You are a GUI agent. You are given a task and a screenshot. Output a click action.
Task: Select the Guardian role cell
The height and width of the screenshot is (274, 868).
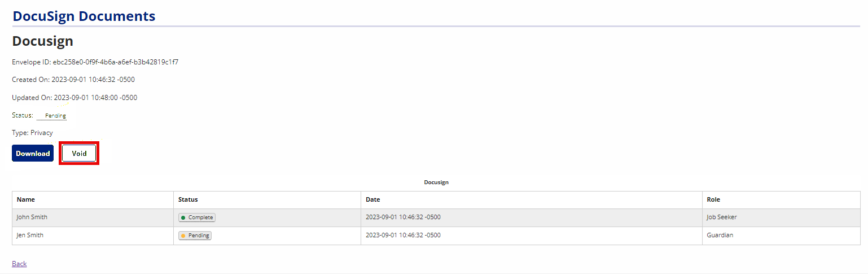pos(781,236)
